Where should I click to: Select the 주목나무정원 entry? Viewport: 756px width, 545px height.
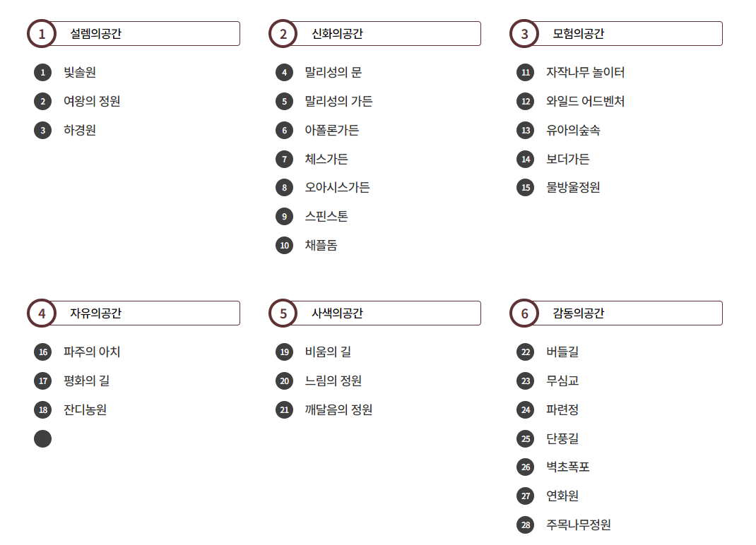tap(579, 525)
